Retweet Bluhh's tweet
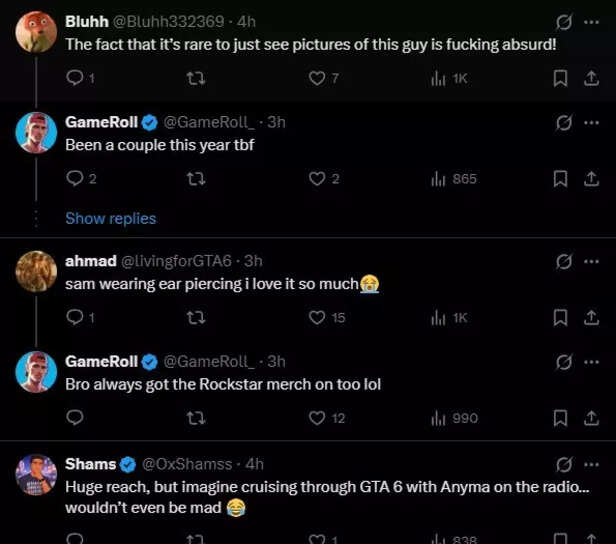This screenshot has height=544, width=616. 195,78
